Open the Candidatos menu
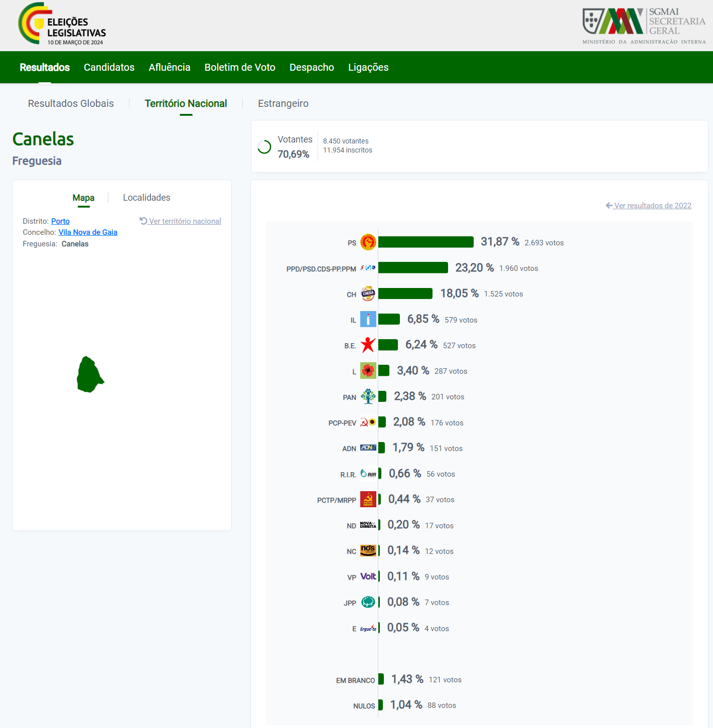713x728 pixels. 109,67
